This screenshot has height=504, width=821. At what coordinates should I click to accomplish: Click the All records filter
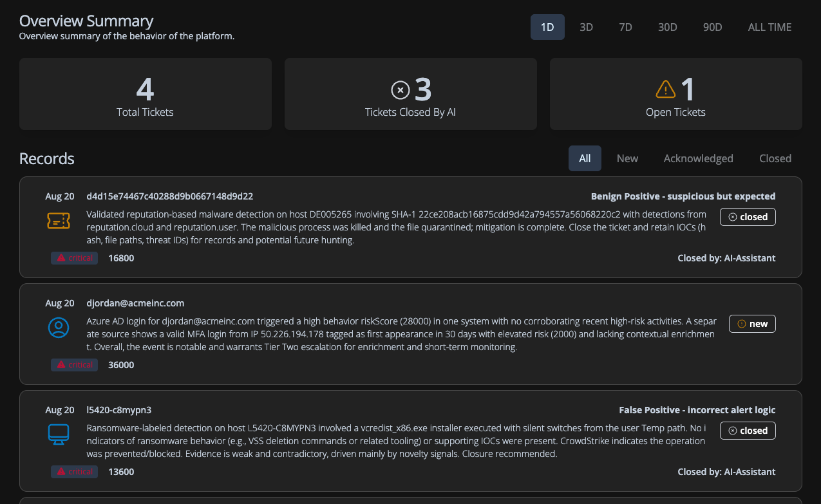585,158
